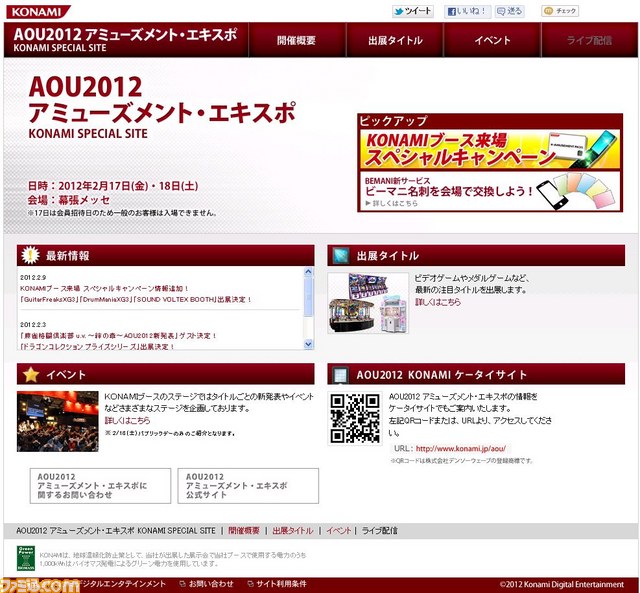Image resolution: width=640 pixels, height=593 pixels.
Task: Click down arrow of news scrollbar
Action: point(309,344)
